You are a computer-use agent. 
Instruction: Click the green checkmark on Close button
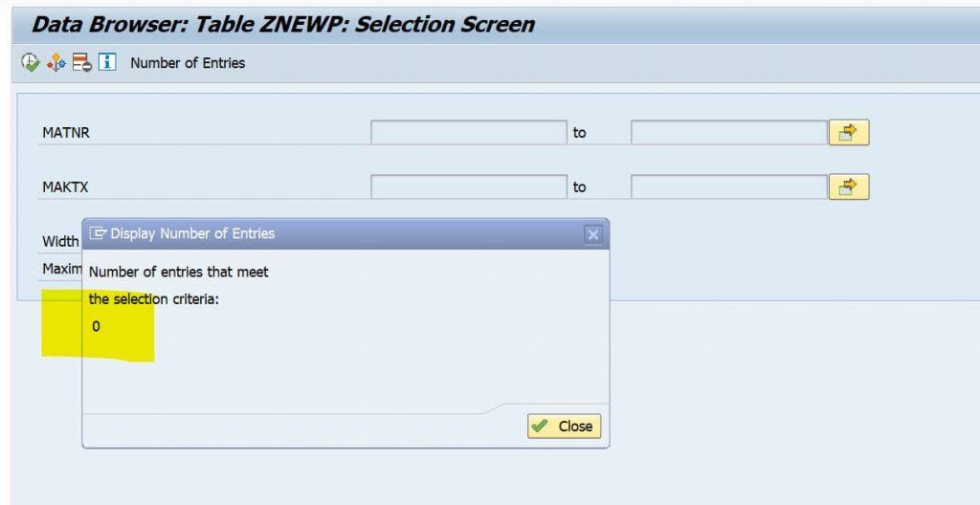pos(539,427)
